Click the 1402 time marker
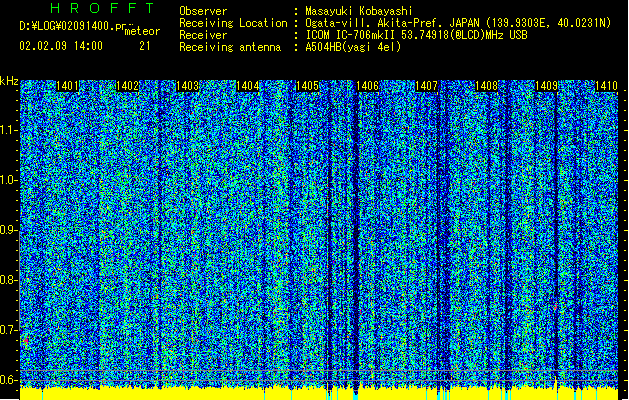The width and height of the screenshot is (629, 400). (127, 86)
